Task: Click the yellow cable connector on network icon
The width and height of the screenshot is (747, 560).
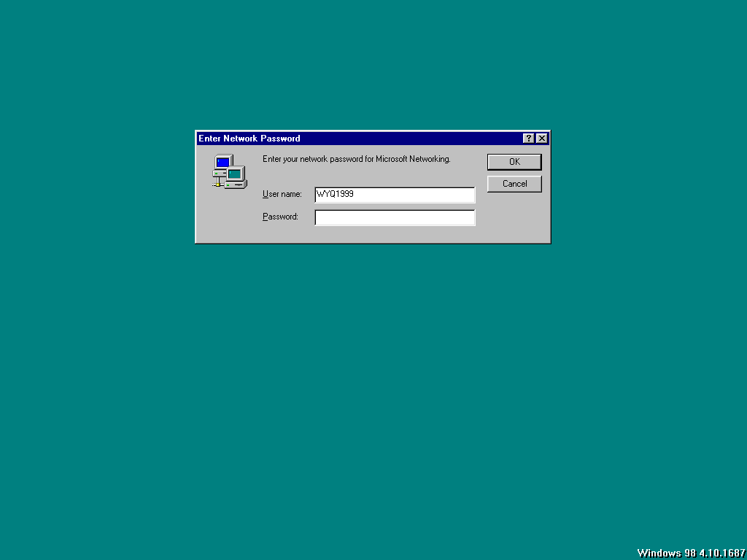Action: [218, 184]
